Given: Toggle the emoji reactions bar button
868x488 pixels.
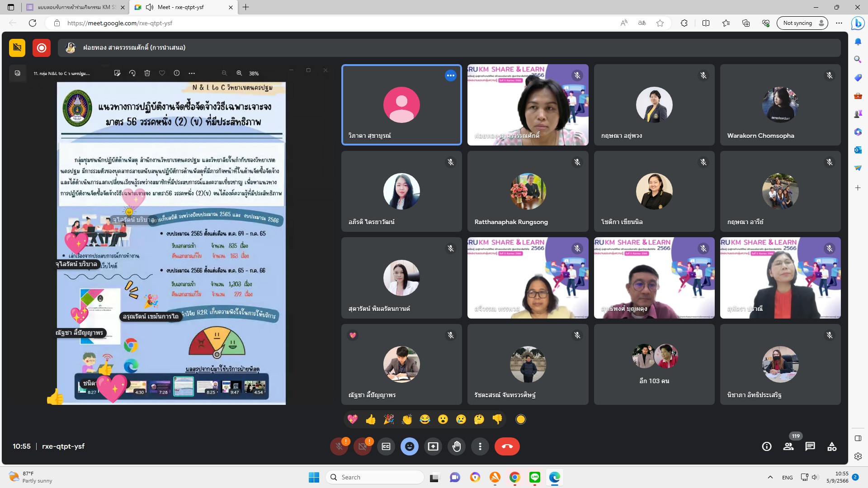Looking at the screenshot, I should (x=410, y=446).
